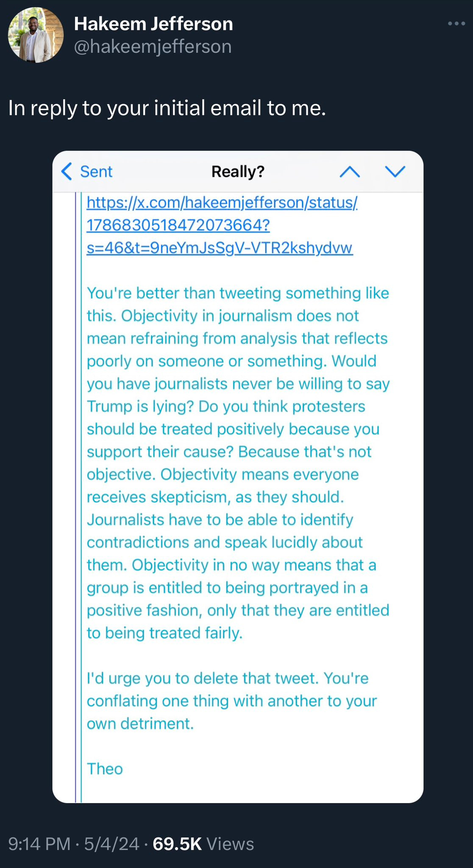Click the I'd urge you to delete paragraph
This screenshot has height=868, width=473.
(x=231, y=700)
